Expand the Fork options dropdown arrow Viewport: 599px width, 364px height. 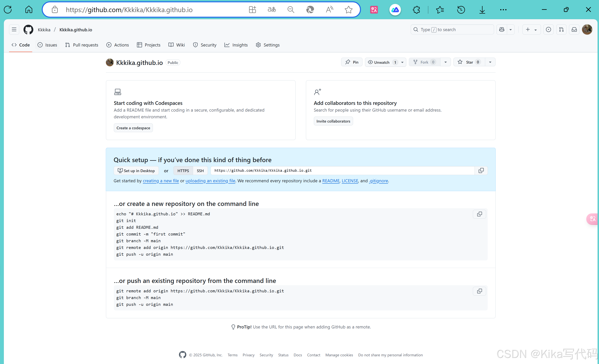point(445,62)
